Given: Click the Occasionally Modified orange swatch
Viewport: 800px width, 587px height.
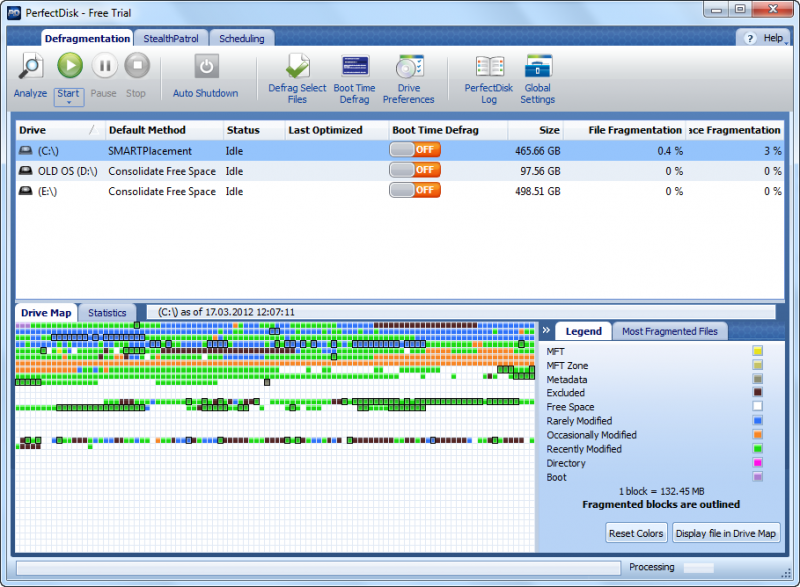Looking at the screenshot, I should click(x=757, y=435).
